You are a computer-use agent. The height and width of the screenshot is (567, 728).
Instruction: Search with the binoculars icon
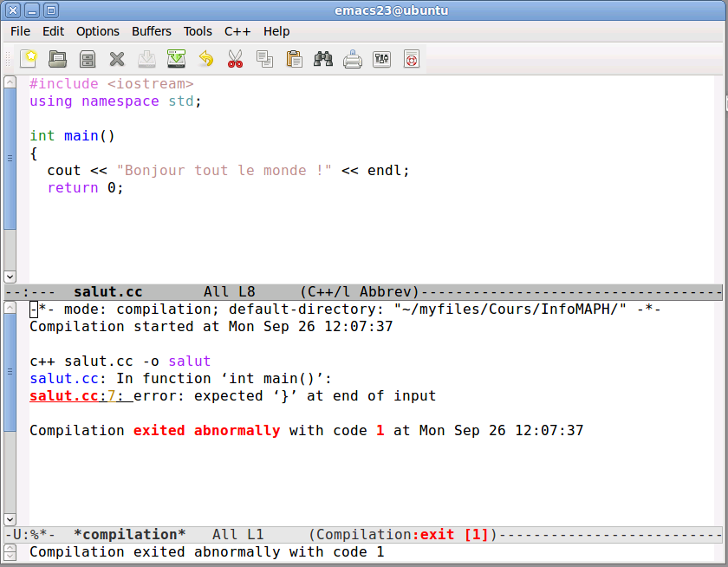(323, 59)
